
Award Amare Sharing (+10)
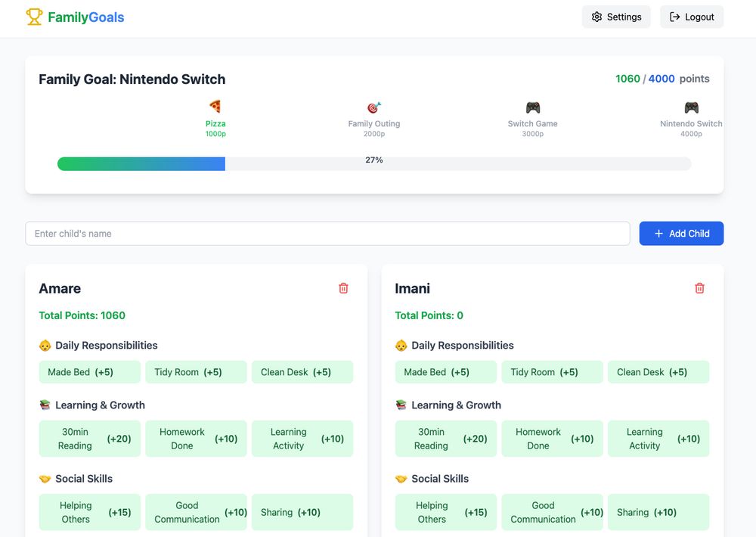(x=302, y=512)
